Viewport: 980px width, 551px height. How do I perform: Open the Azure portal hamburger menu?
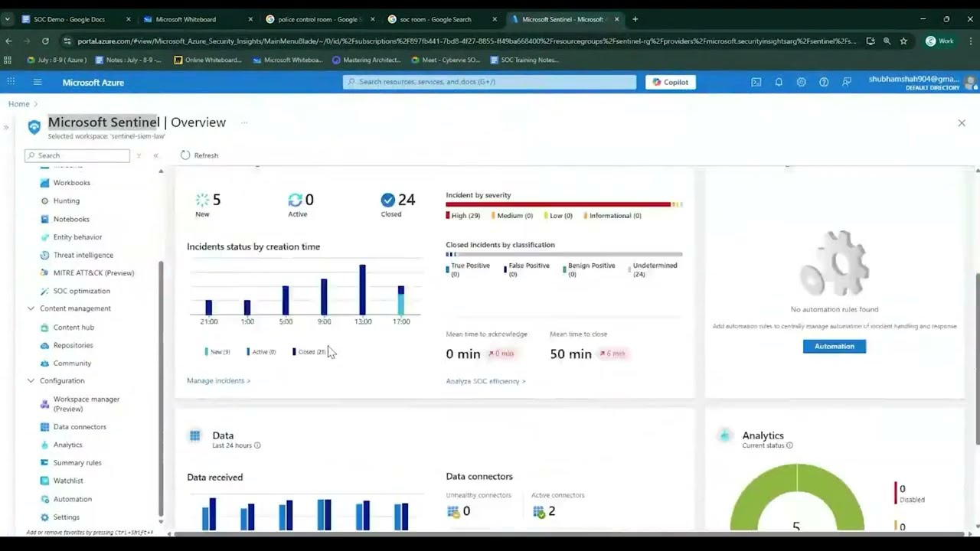(37, 82)
